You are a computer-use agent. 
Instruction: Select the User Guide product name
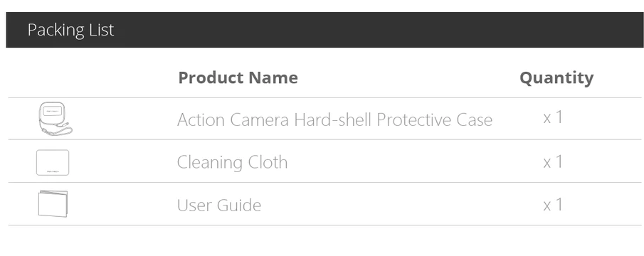point(219,205)
